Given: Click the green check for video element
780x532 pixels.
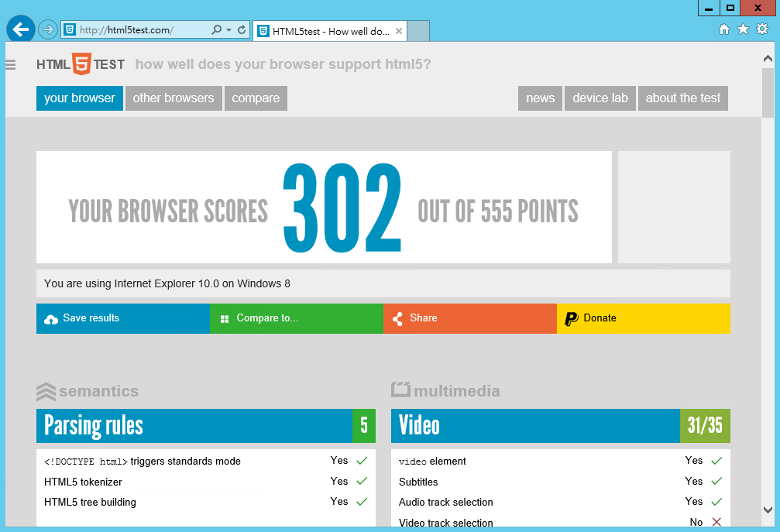Looking at the screenshot, I should [716, 461].
